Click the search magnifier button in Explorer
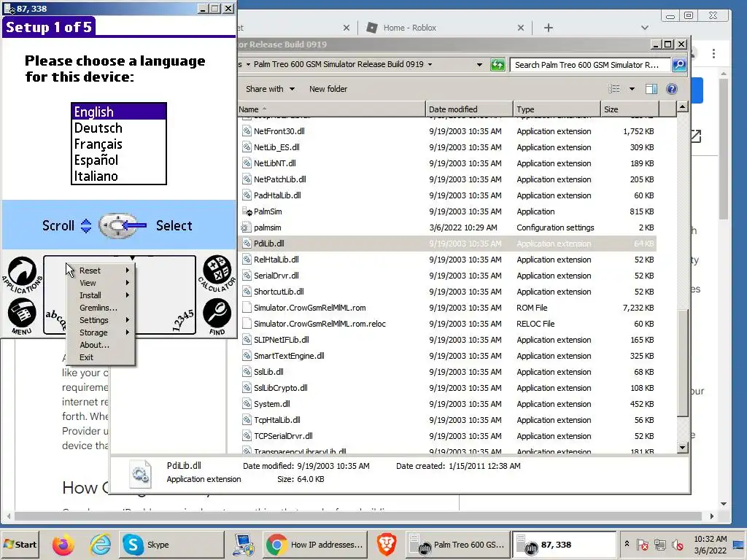 pos(679,65)
